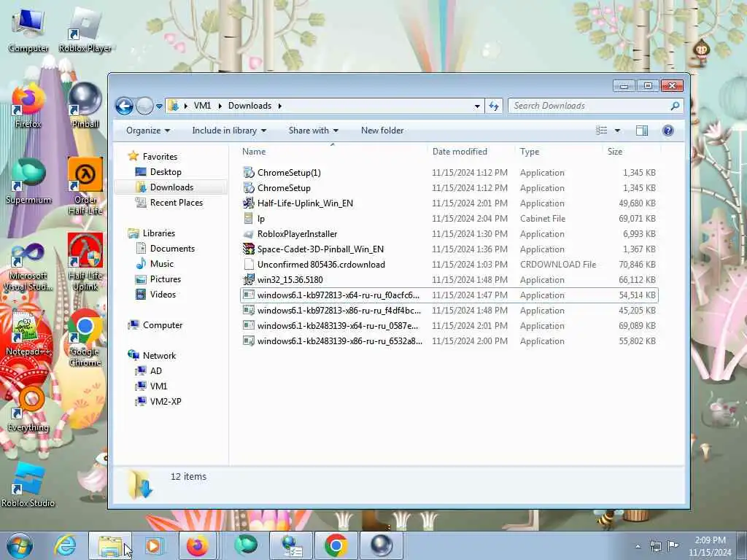Select Downloads in Favorites
This screenshot has height=560, width=747.
[171, 187]
